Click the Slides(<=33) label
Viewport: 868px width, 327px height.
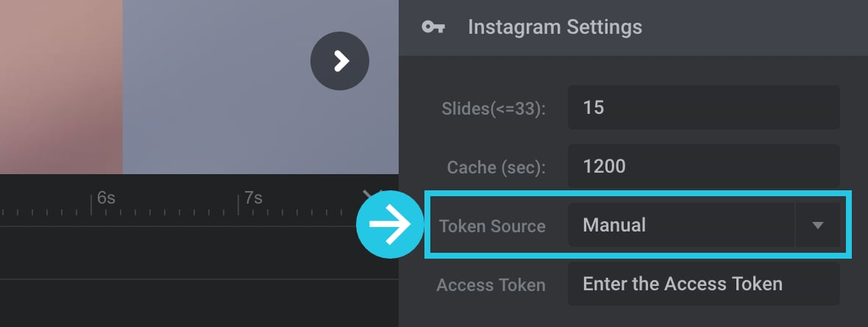(494, 109)
